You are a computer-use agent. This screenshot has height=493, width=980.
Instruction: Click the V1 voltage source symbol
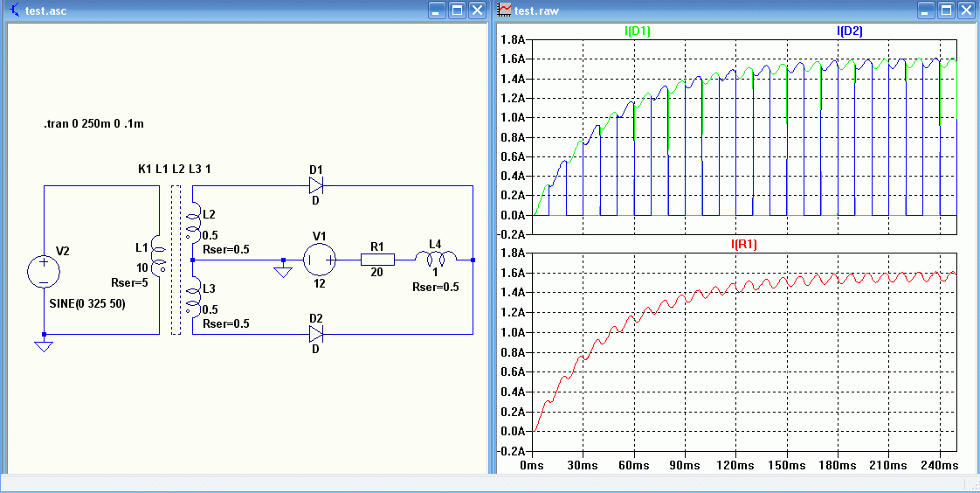pos(320,260)
